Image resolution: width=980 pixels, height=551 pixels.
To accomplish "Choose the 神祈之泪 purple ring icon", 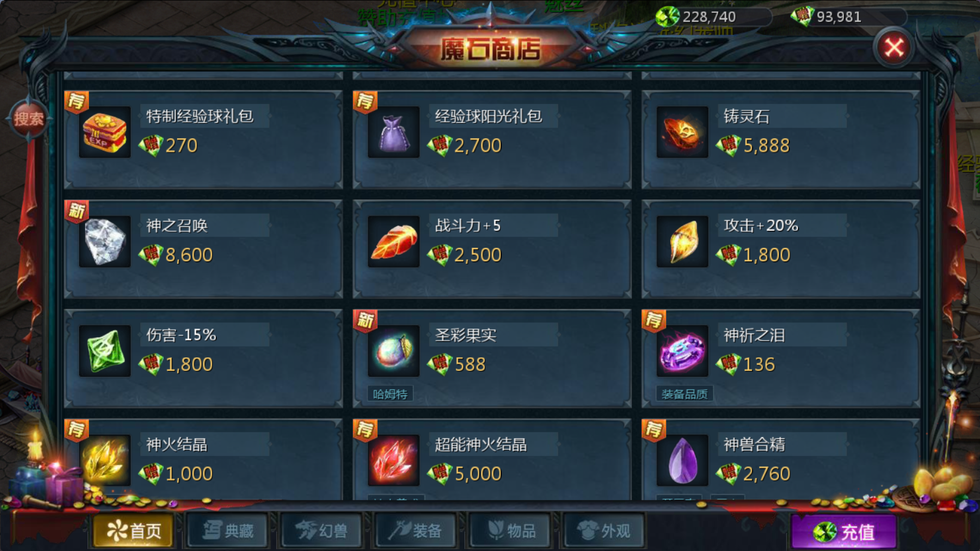I will (x=682, y=351).
